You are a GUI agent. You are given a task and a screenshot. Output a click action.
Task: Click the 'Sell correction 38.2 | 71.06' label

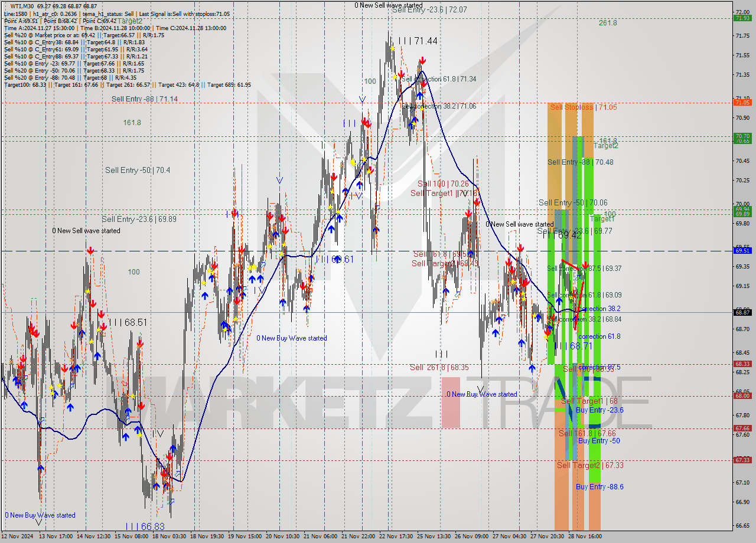pos(439,106)
